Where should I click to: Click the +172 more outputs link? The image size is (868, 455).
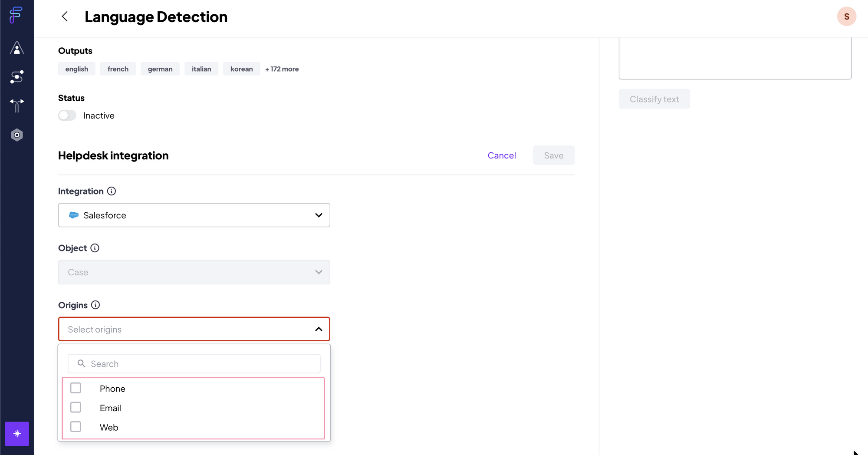tap(282, 69)
